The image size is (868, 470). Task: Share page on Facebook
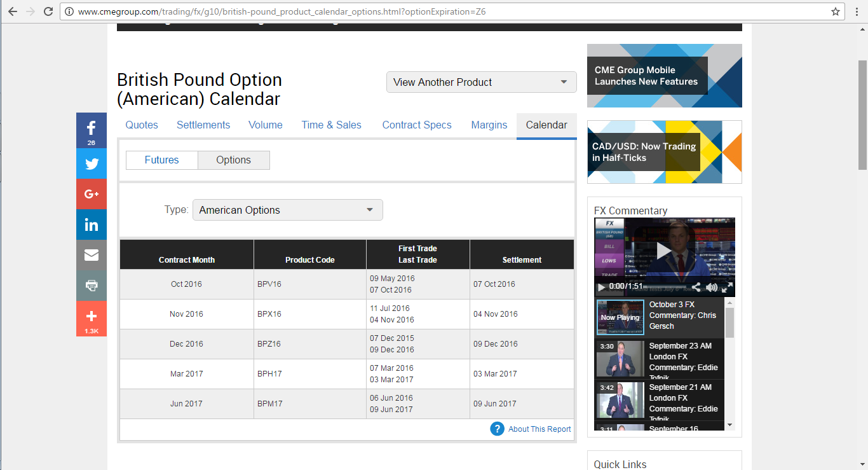[92, 130]
